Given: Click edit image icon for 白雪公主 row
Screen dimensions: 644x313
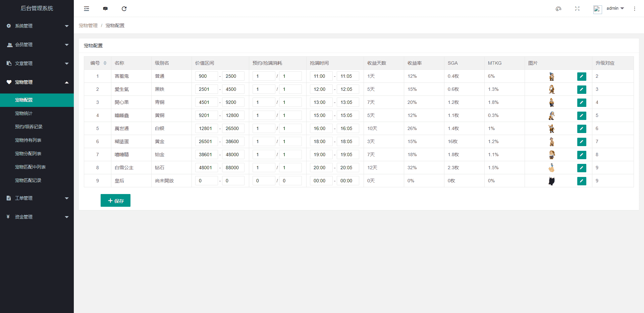Looking at the screenshot, I should click(x=582, y=168).
